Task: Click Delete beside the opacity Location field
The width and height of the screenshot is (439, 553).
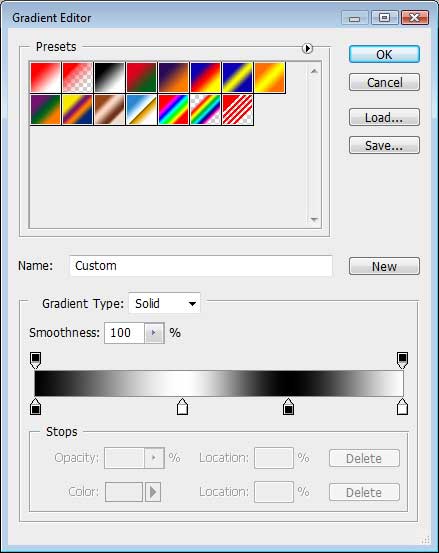Action: tap(364, 458)
